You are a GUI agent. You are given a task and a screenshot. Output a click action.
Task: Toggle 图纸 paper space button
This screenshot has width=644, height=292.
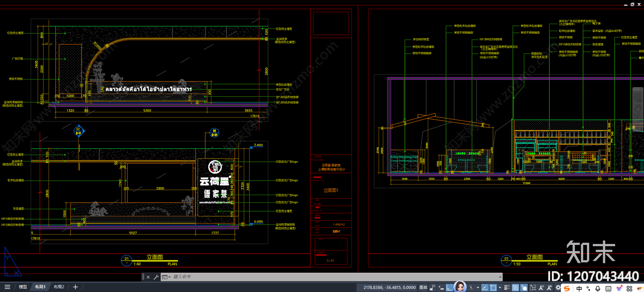pyautogui.click(x=423, y=288)
